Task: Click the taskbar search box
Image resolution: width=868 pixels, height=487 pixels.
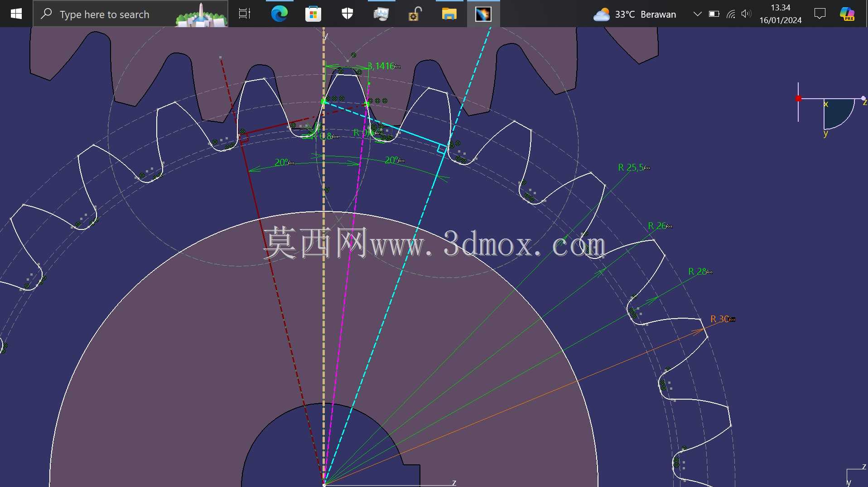Action: pos(130,14)
